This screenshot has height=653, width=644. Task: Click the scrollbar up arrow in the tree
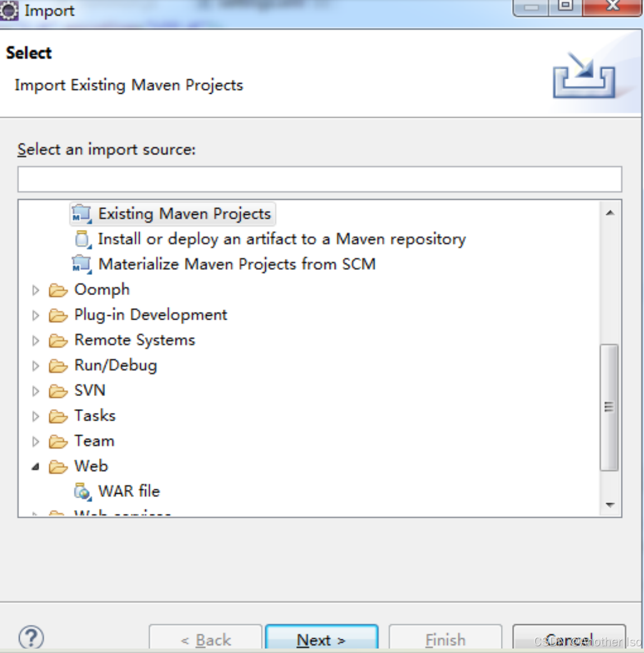click(x=610, y=213)
